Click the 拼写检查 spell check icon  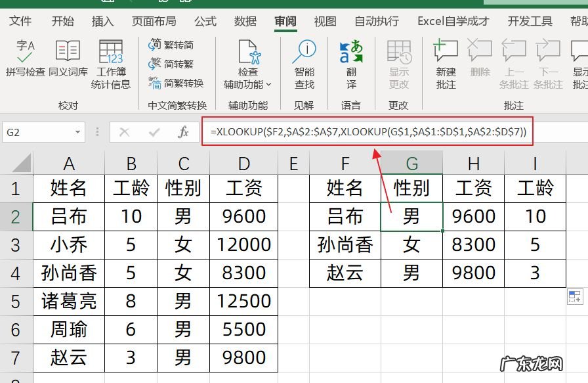pos(26,52)
